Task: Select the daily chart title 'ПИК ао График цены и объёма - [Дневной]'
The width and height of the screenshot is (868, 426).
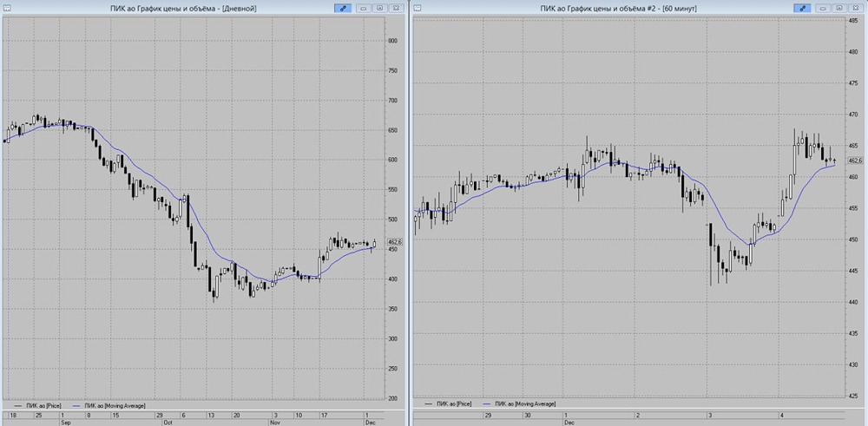Action: click(183, 9)
